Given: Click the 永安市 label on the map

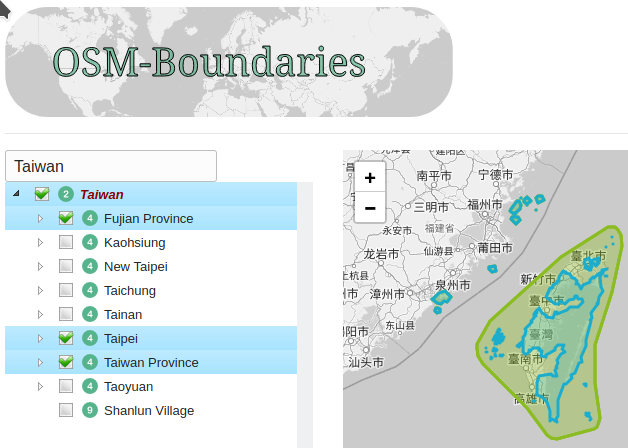Looking at the screenshot, I should point(397,231).
